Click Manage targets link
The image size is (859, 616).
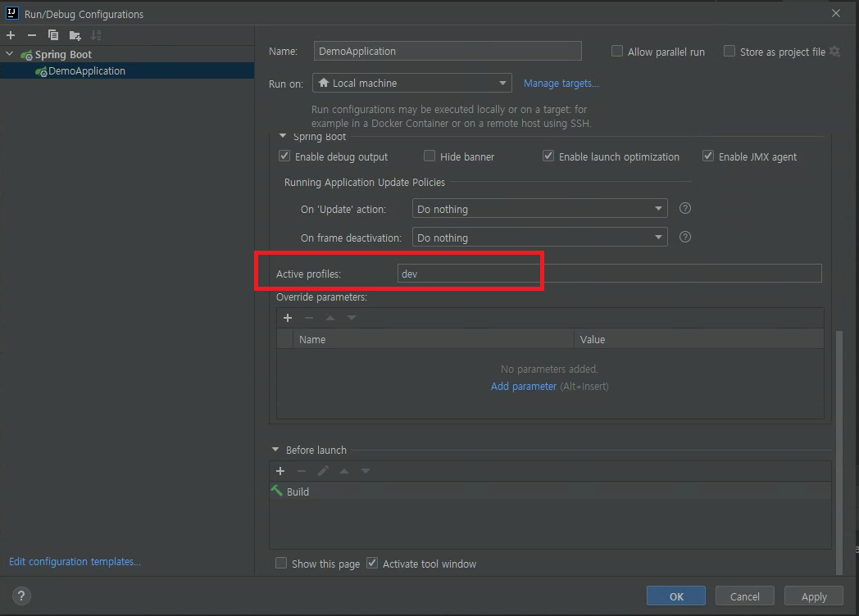tap(561, 84)
